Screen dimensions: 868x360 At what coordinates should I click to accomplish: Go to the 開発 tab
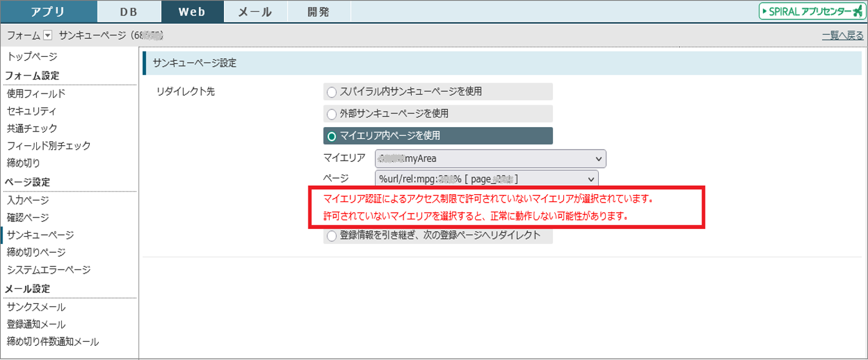(318, 12)
